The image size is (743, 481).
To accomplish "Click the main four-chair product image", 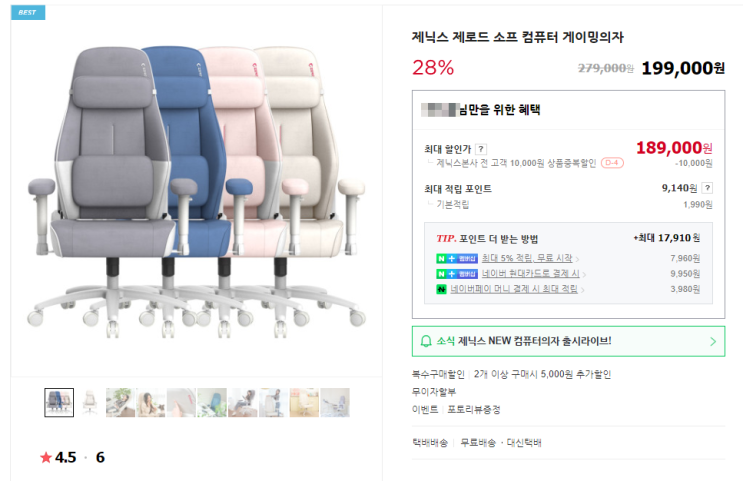I will tap(196, 192).
